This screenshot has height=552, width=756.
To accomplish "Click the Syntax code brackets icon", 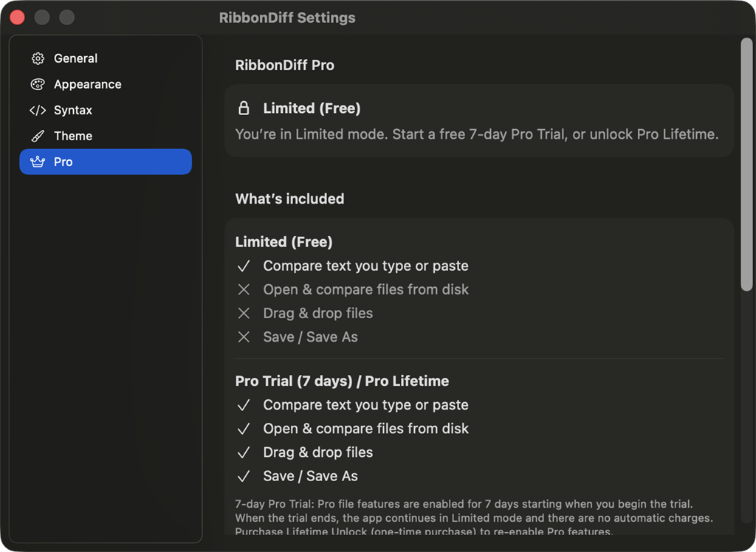I will coord(36,110).
